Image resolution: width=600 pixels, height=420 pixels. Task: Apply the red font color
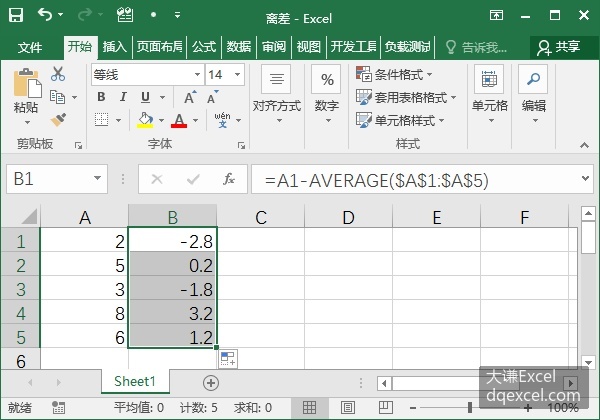179,120
